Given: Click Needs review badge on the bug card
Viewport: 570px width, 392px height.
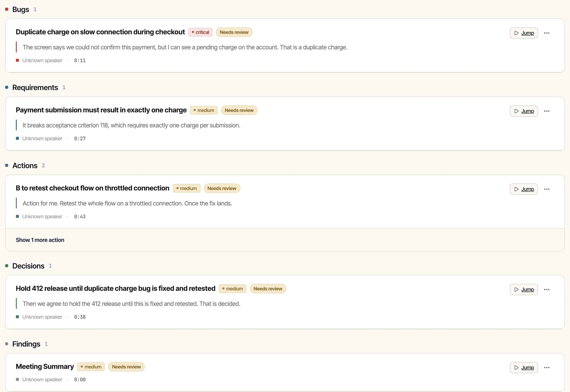Looking at the screenshot, I should click(x=234, y=32).
